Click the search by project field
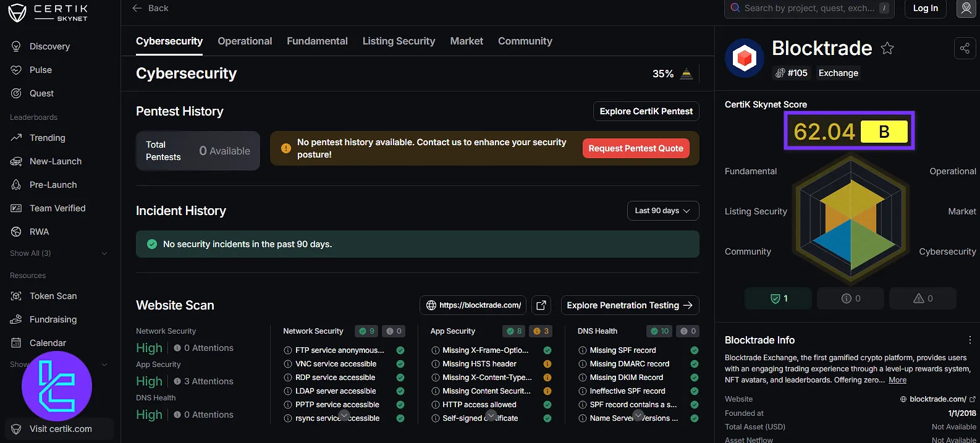The width and height of the screenshot is (980, 443). pyautogui.click(x=808, y=8)
